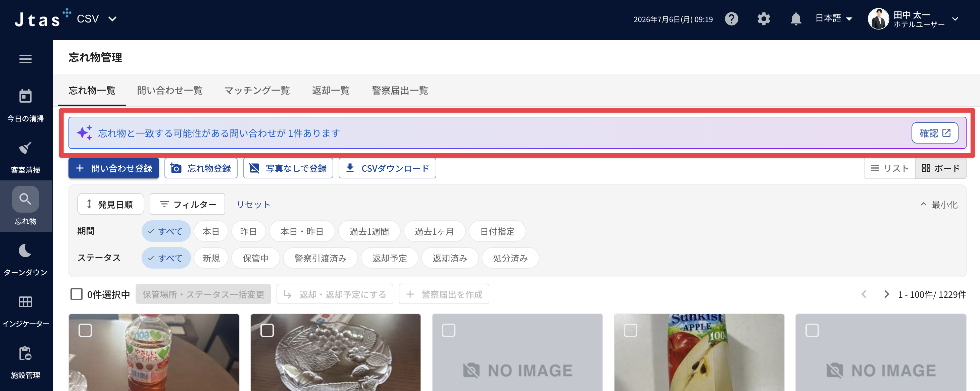The image size is (980, 391).
Task: Check the glass dish item card checkbox
Action: (267, 330)
